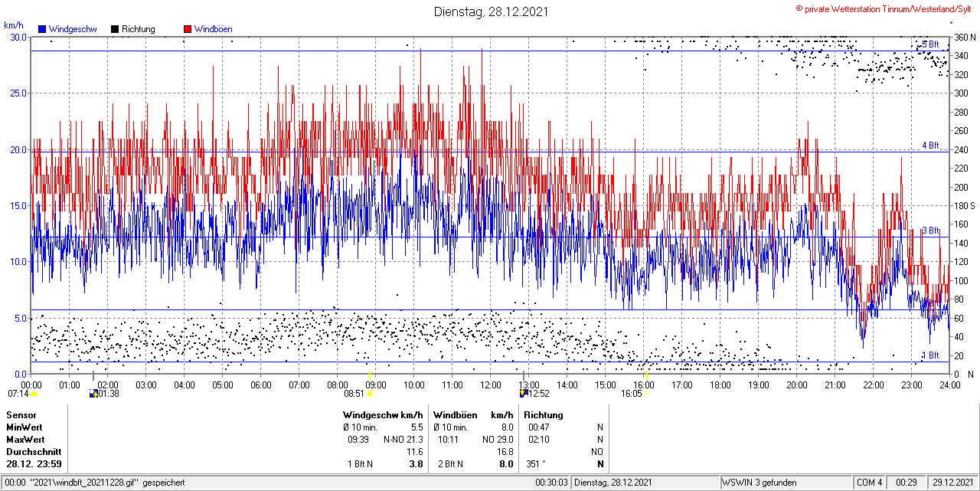Click the COM 4 status bar entry
The image size is (980, 491).
pyautogui.click(x=870, y=483)
